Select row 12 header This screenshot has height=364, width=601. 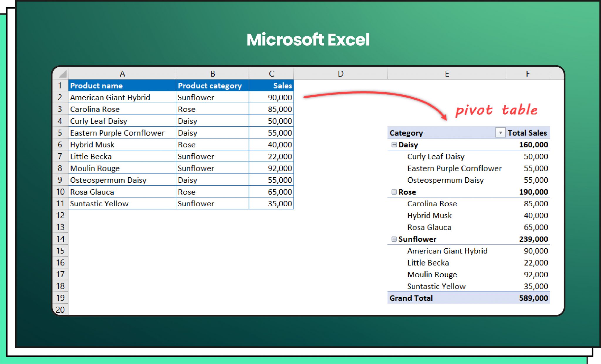pyautogui.click(x=60, y=215)
